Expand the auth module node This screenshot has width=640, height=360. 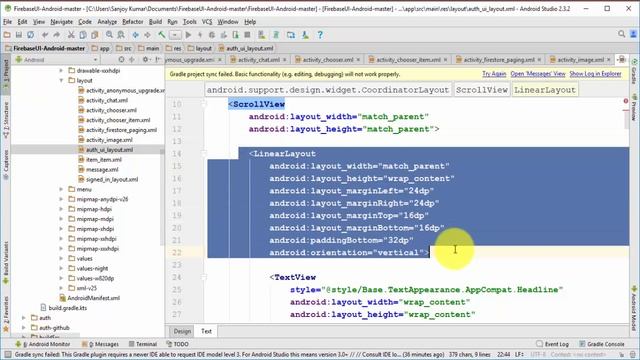[24, 318]
